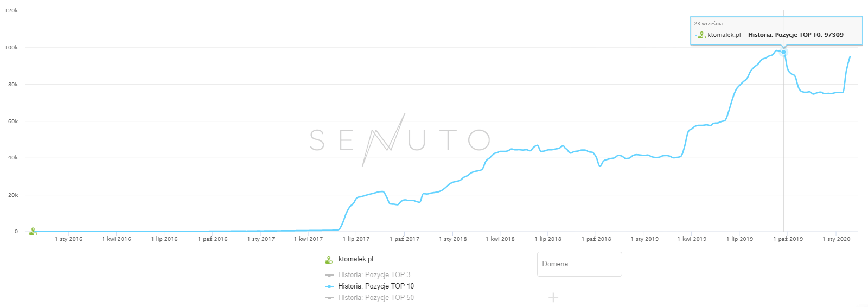Enable the Historia: Pozycje TOP 3 series
Viewport: 868px width, 307px height.
point(374,275)
